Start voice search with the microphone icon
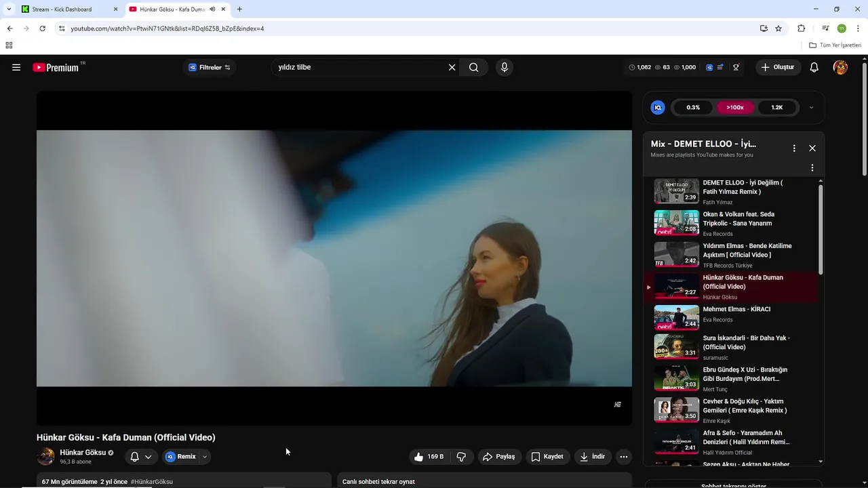Viewport: 868px width, 488px height. (504, 67)
